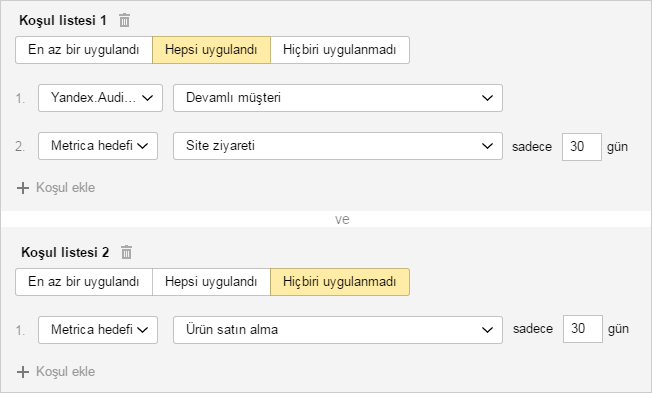Select 'Hiçbiri uygulanmadı' in list 2
The image size is (652, 393).
coord(340,282)
